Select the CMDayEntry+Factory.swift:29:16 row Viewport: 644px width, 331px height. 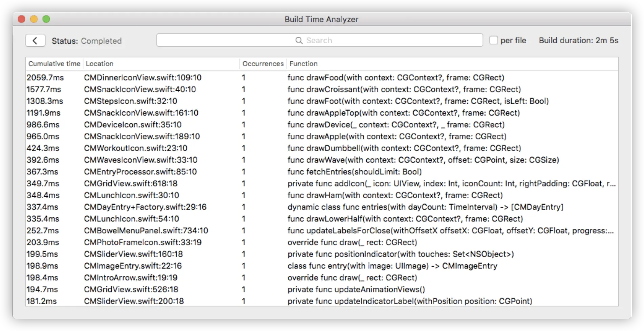click(322, 207)
